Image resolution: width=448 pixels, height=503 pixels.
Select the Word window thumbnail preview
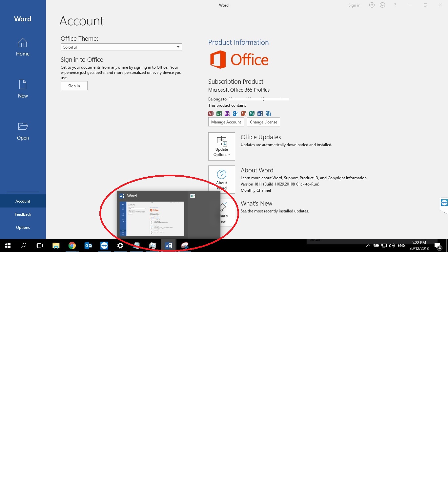pos(152,219)
